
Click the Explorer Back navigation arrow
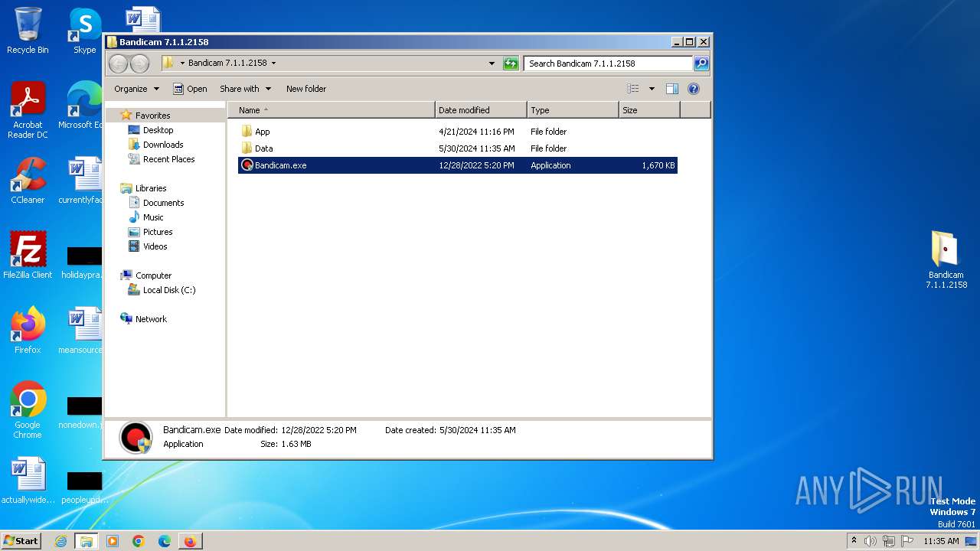[119, 64]
